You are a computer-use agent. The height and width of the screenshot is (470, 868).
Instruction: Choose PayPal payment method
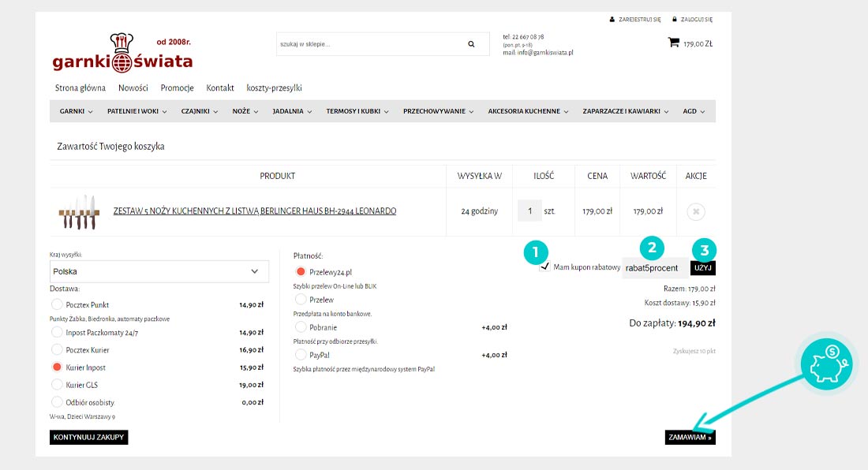click(301, 354)
